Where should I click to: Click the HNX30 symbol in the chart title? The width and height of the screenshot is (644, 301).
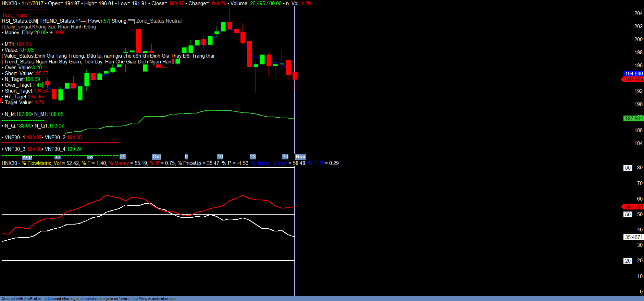coord(9,3)
